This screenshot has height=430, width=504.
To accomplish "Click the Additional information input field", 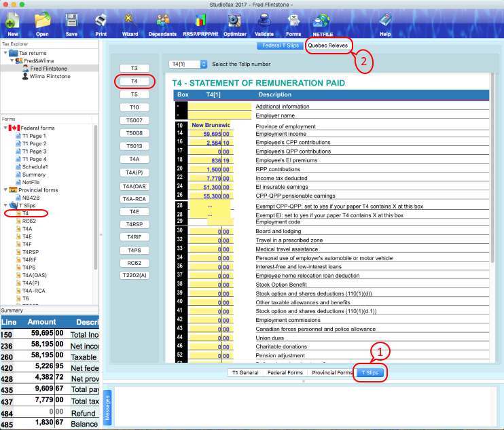I will click(x=219, y=107).
